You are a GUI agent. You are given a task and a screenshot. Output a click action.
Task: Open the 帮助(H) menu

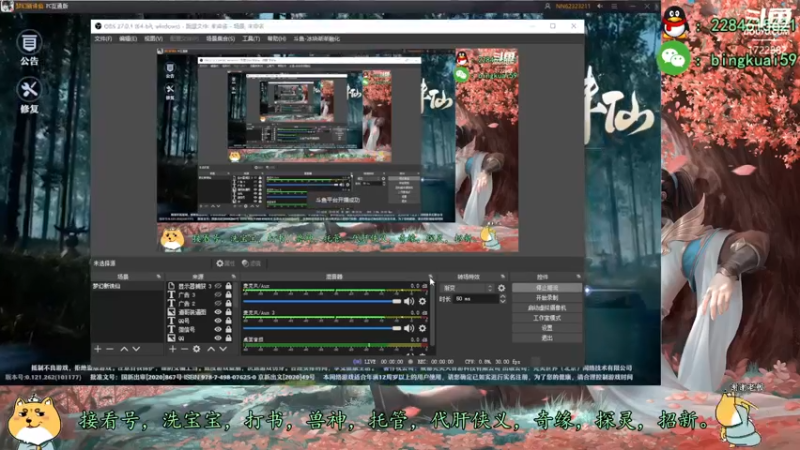pos(277,39)
